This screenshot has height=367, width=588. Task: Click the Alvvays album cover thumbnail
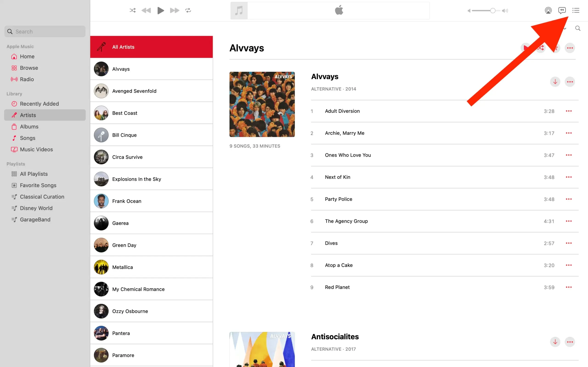262,104
